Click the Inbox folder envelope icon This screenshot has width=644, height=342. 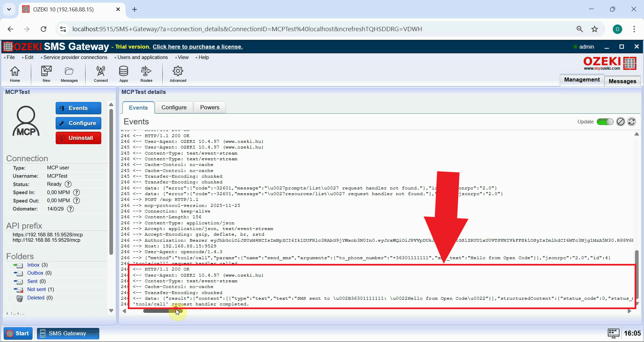coord(18,265)
